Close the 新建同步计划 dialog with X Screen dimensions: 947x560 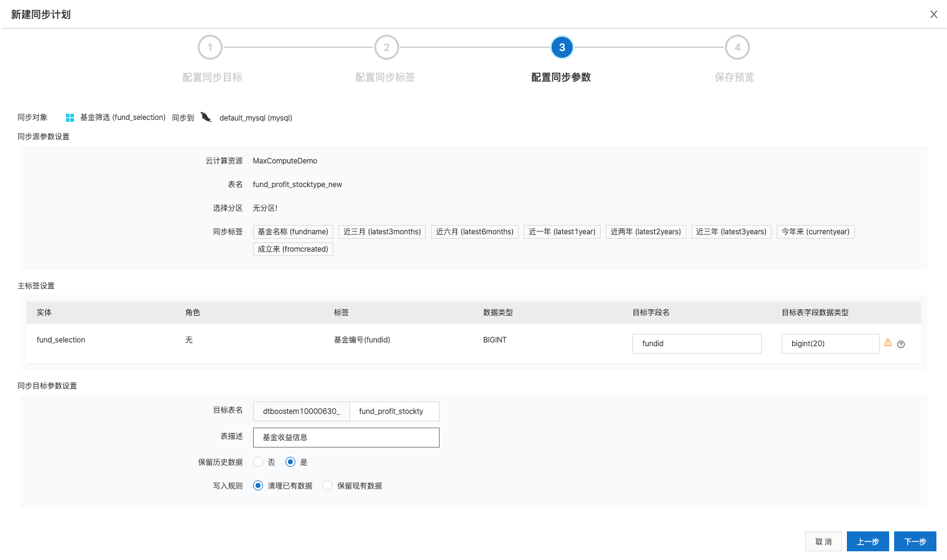tap(933, 14)
